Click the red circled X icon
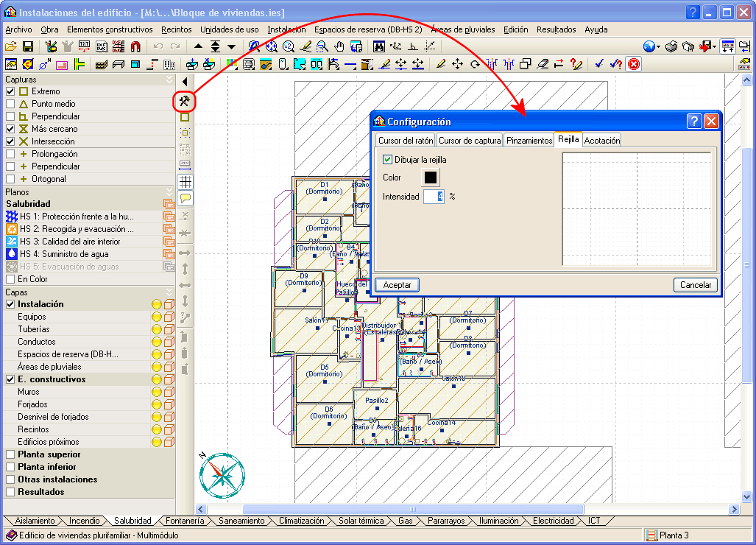The height and width of the screenshot is (545, 756). tap(633, 64)
